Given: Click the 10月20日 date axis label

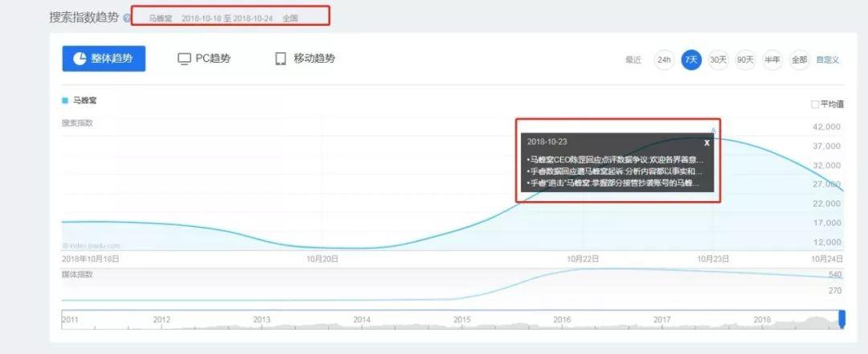Looking at the screenshot, I should [x=322, y=259].
